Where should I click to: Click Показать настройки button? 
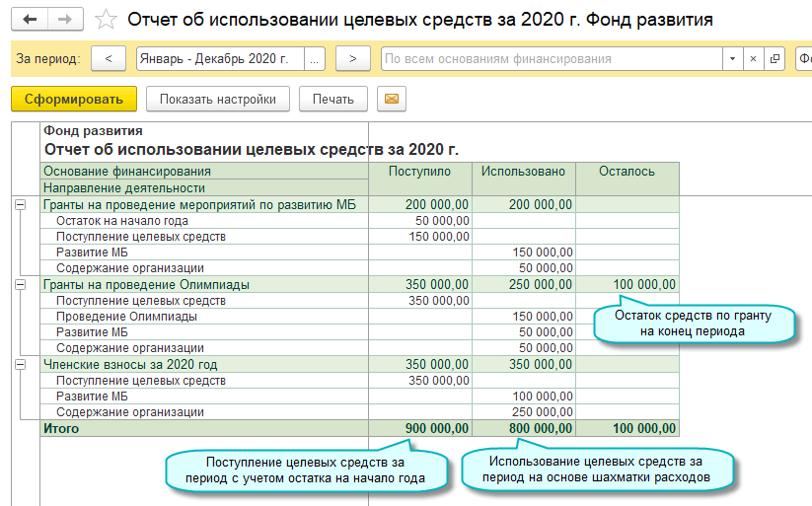[x=217, y=99]
